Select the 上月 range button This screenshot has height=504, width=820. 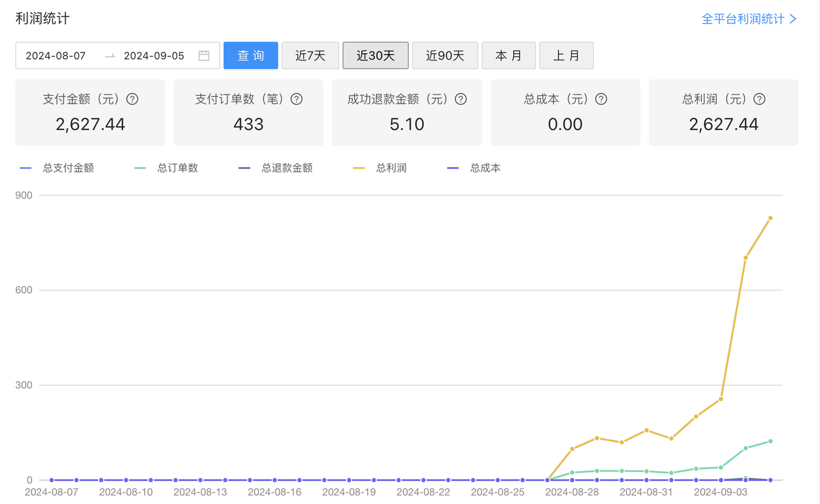click(566, 55)
